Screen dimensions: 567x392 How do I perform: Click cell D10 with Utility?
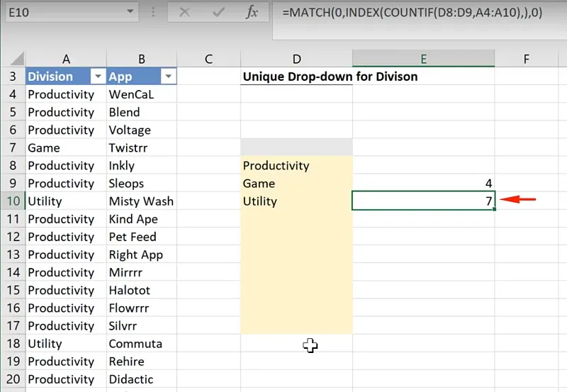pyautogui.click(x=296, y=201)
